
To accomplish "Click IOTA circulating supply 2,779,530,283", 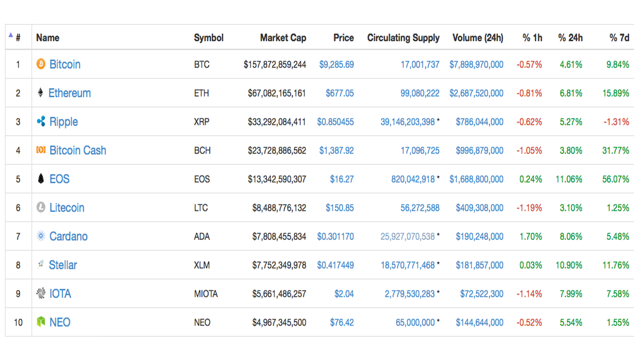I will click(x=410, y=294).
